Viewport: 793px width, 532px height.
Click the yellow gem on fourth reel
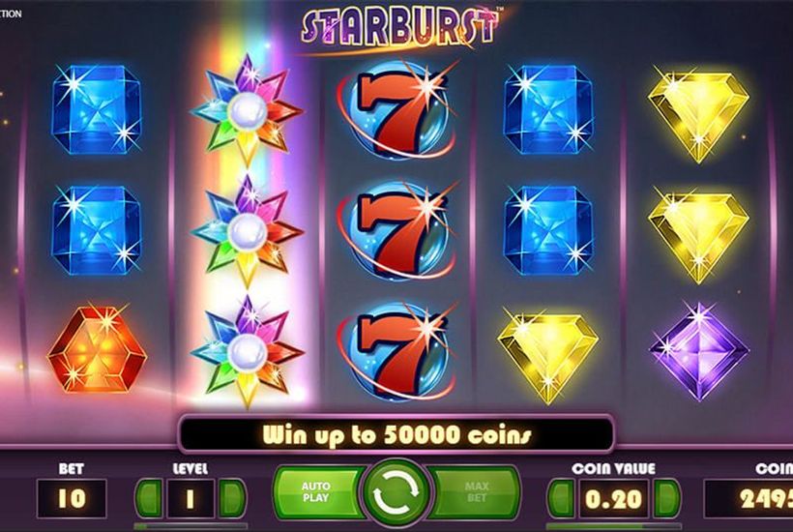point(547,357)
